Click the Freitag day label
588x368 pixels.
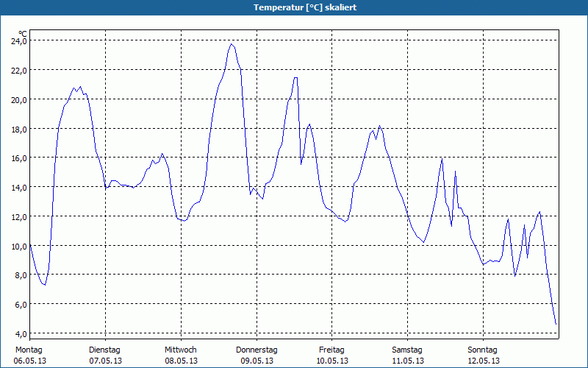pyautogui.click(x=331, y=350)
